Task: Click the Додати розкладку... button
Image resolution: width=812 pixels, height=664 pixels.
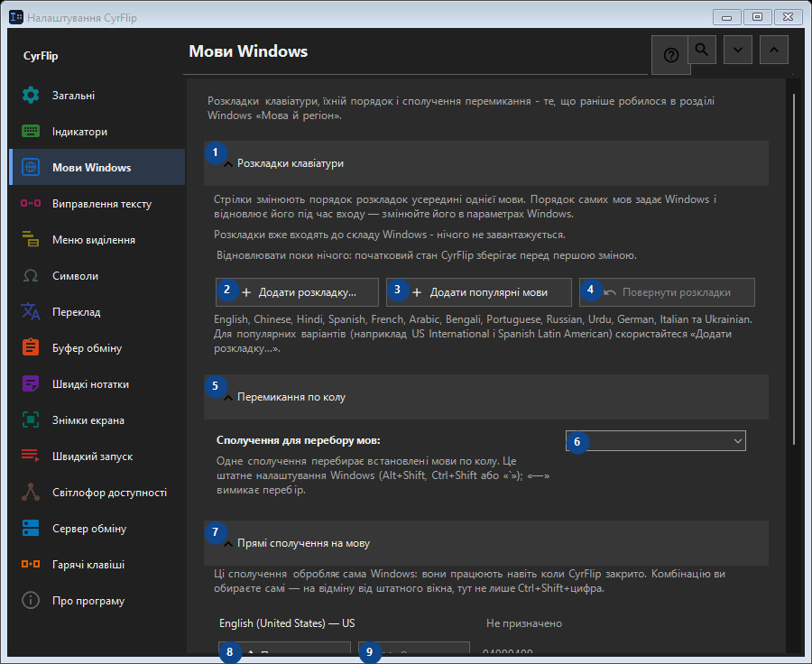Action: point(297,292)
